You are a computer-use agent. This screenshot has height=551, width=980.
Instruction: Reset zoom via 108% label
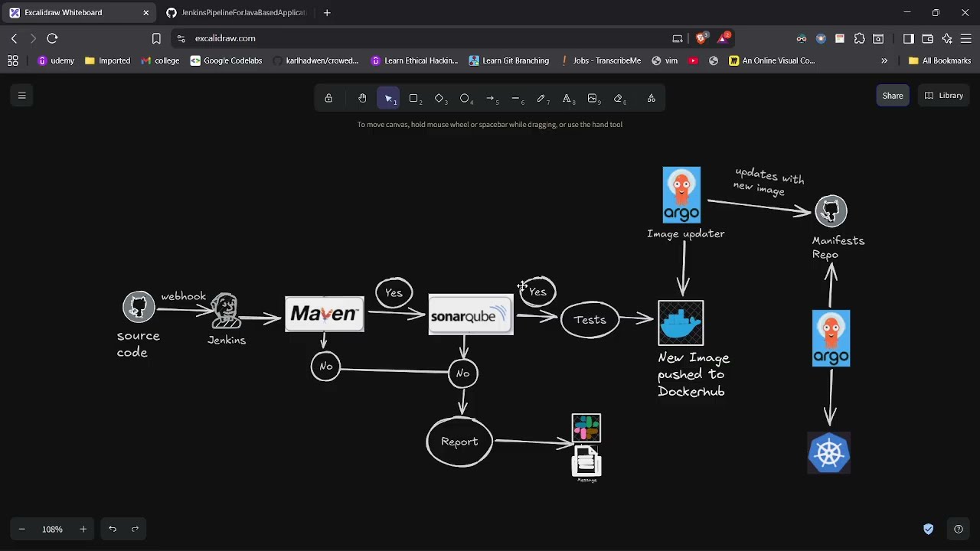click(52, 529)
